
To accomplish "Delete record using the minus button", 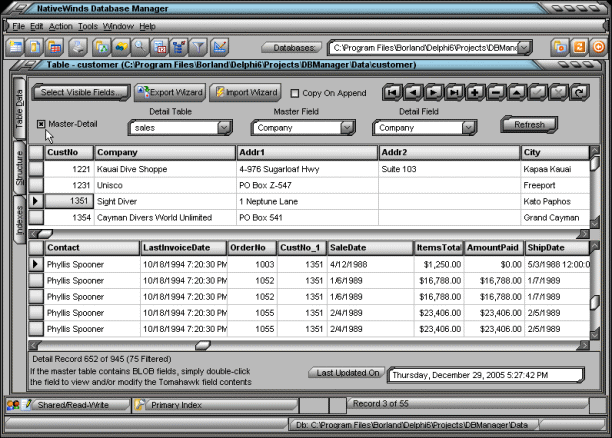I will [x=495, y=92].
